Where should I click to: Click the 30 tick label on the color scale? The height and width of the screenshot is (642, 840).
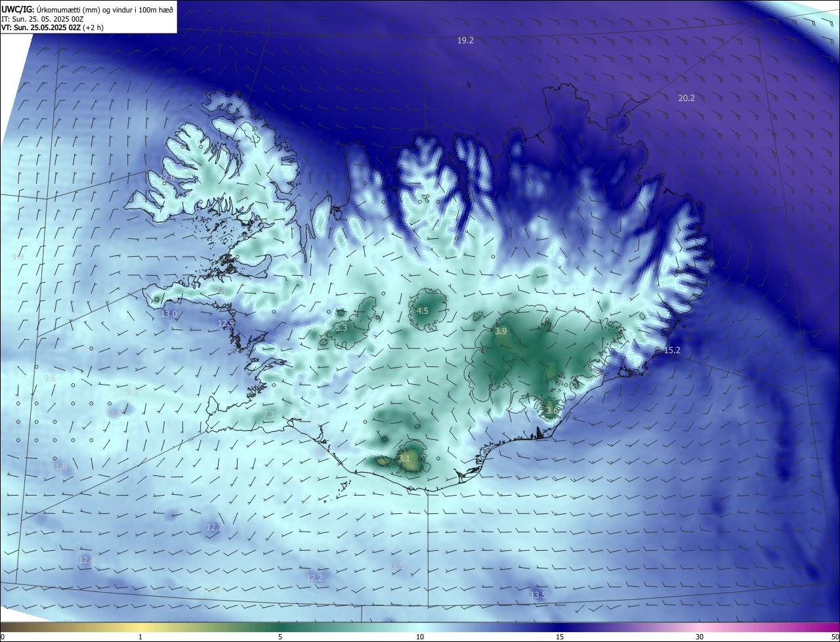point(700,637)
